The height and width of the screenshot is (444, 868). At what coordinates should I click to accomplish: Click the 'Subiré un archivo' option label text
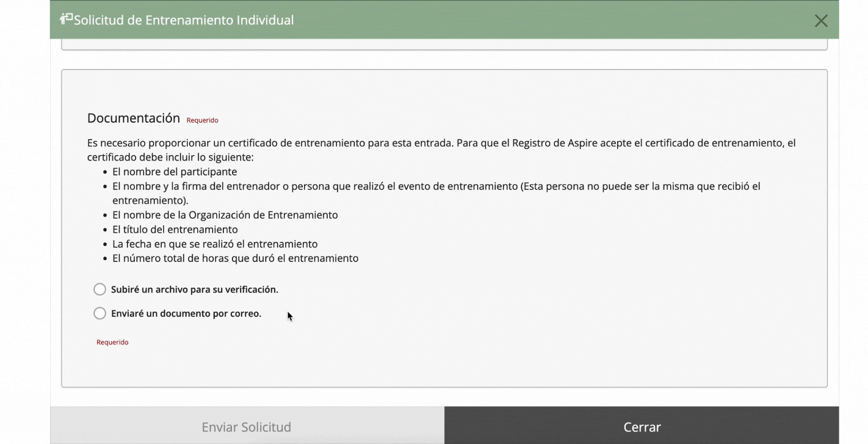tap(194, 289)
